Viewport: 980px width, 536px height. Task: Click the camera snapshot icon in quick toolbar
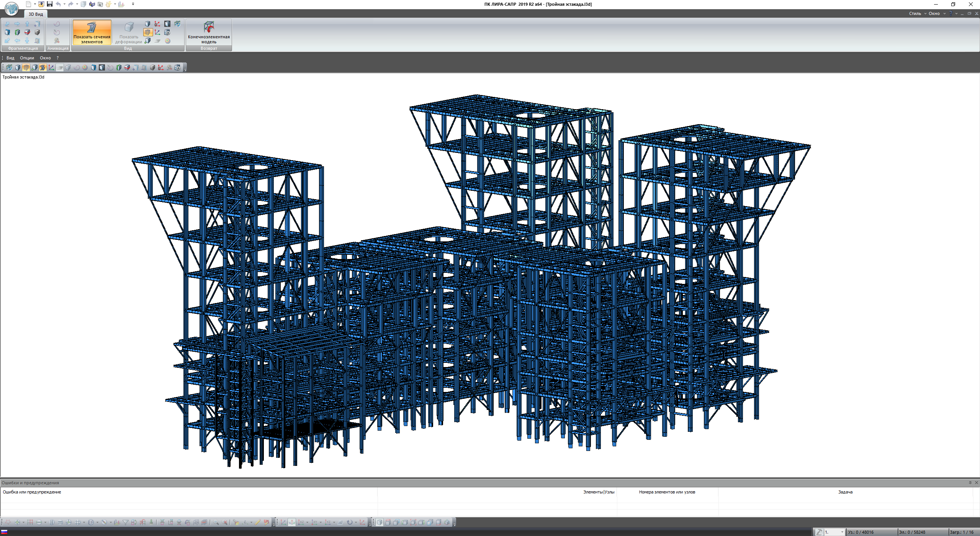coord(100,4)
